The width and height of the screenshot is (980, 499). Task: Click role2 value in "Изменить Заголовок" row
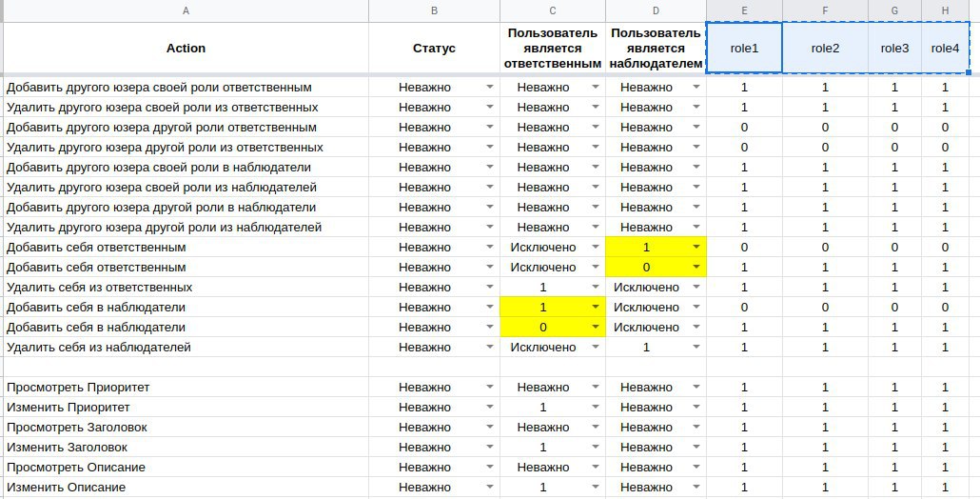pyautogui.click(x=825, y=448)
